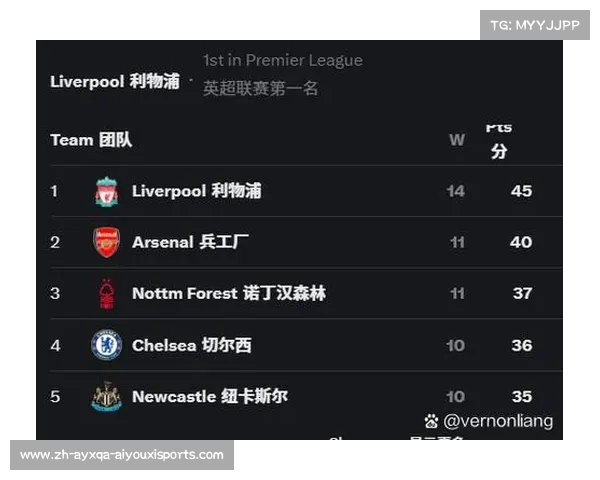Open the Nottm Forest 诺丁汉森林 row
Image resolution: width=600 pixels, height=480 pixels.
coord(306,294)
